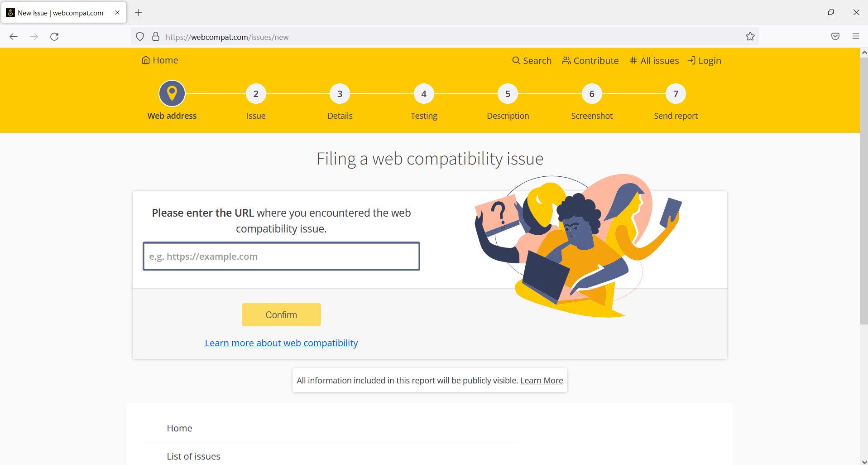Focus the URL input field
Image resolution: width=868 pixels, height=465 pixels.
(281, 257)
